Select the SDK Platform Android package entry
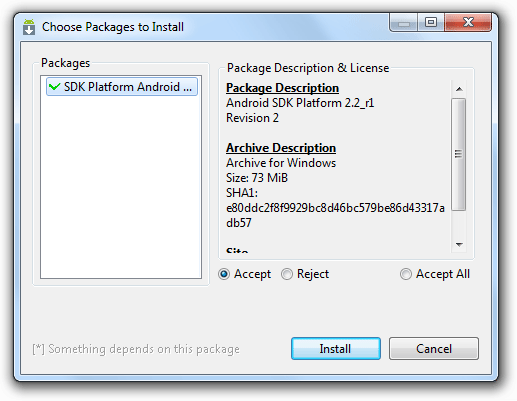 pos(122,87)
